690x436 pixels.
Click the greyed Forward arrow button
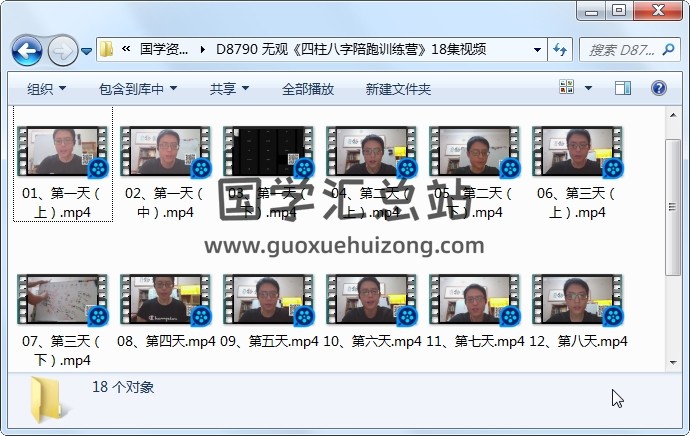tap(62, 51)
